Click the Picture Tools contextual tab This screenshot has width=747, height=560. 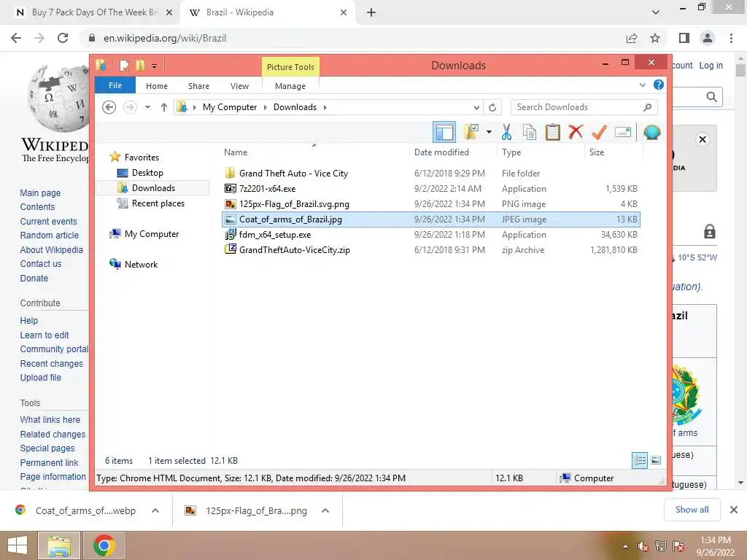pos(290,67)
